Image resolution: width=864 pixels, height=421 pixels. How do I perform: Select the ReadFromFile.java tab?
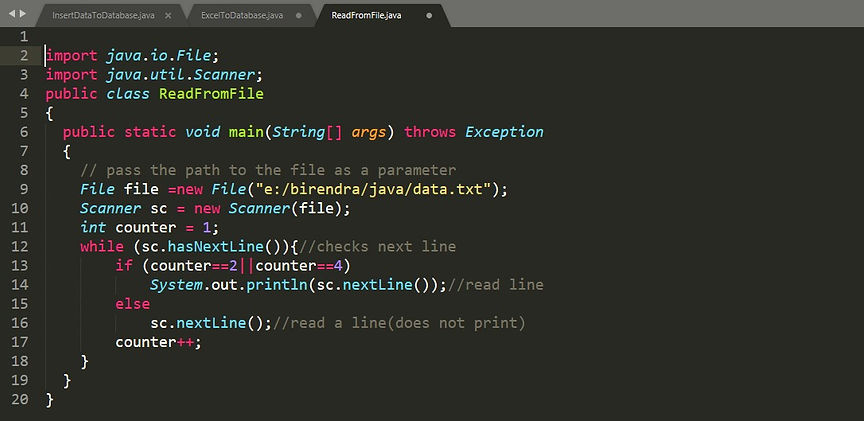(366, 15)
